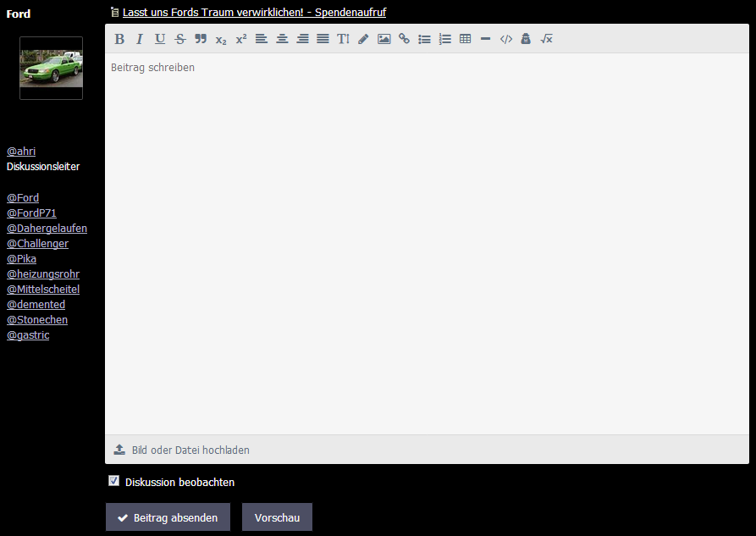Insert an image via toolbar icon
The width and height of the screenshot is (756, 536).
(x=384, y=39)
